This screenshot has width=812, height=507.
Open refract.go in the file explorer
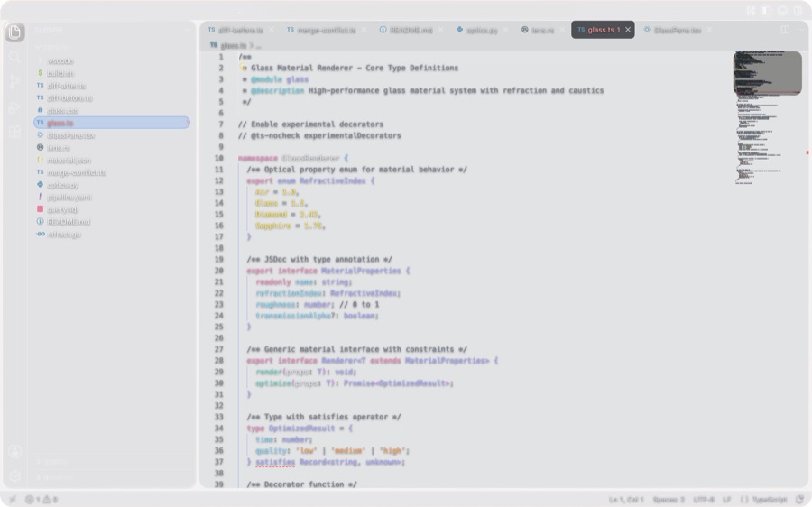[x=111, y=235]
